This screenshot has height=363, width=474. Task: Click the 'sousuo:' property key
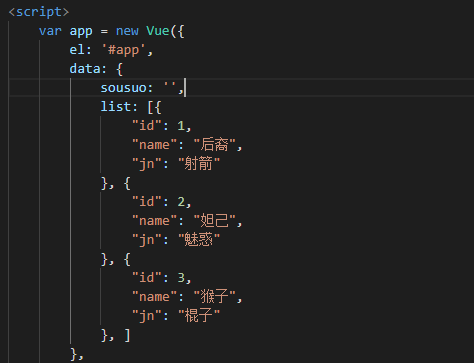pos(127,88)
